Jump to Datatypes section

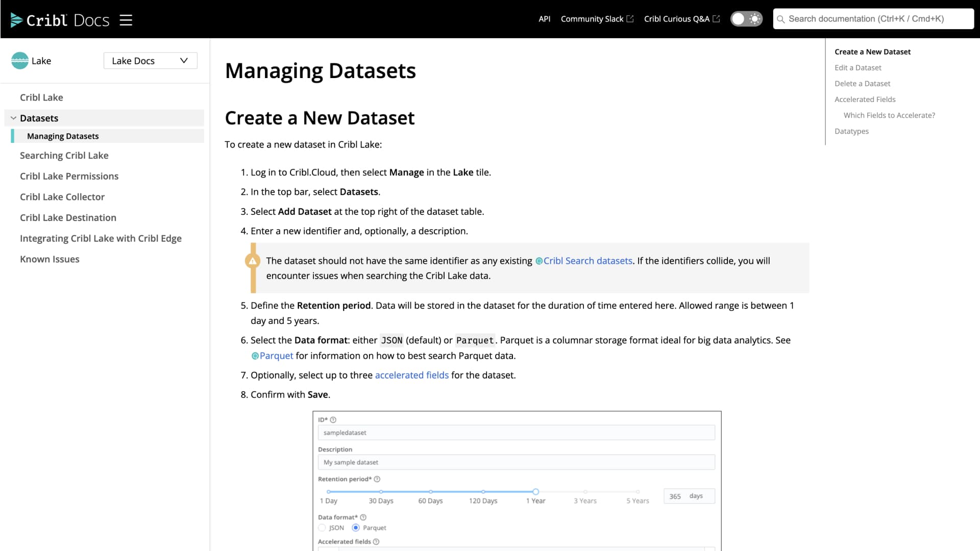point(851,131)
